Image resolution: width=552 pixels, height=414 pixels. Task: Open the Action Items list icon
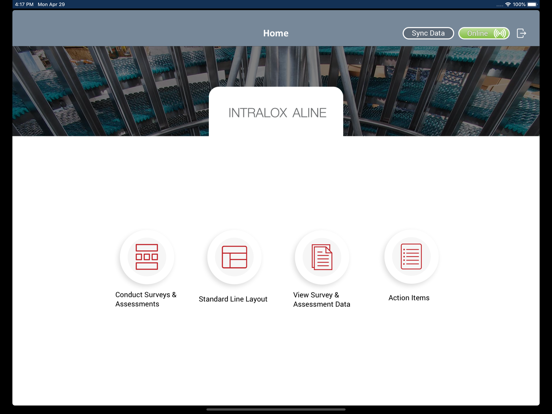411,257
